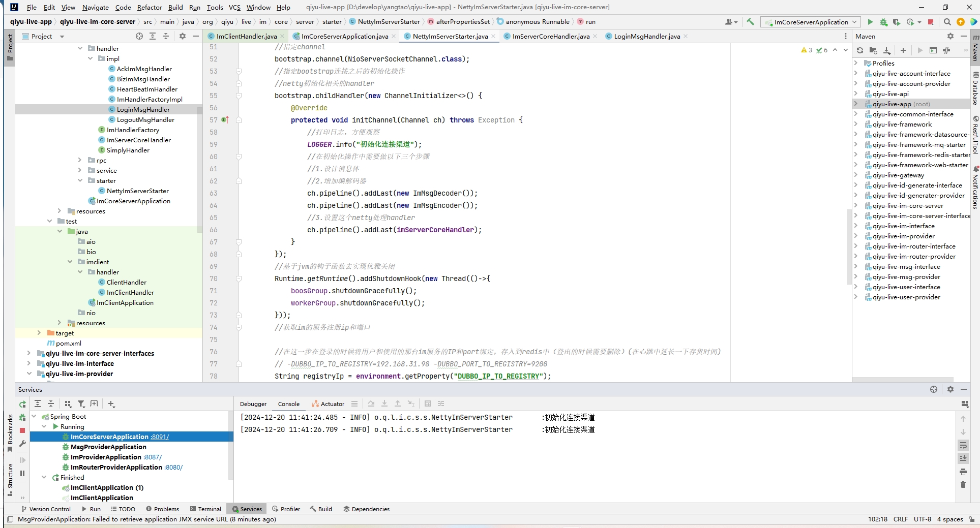Start debugging with the bug icon
This screenshot has width=980, height=528.
(x=883, y=22)
